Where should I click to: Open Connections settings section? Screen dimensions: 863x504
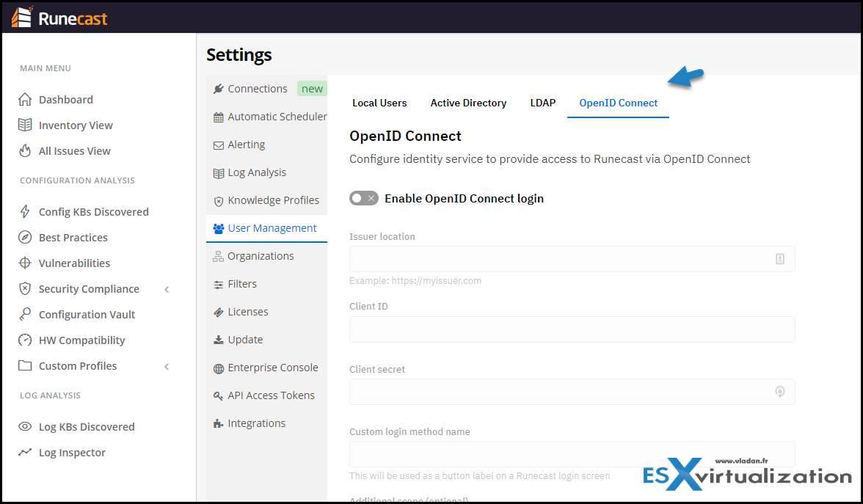(x=258, y=89)
